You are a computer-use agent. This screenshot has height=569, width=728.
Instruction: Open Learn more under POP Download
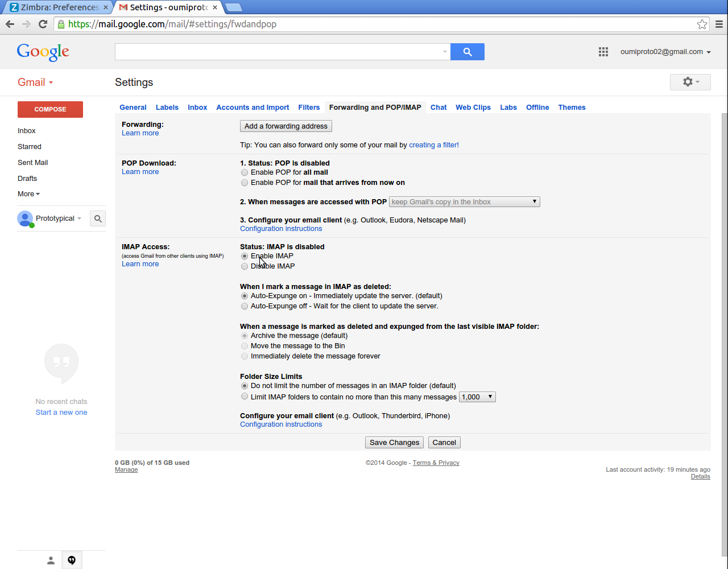(140, 172)
